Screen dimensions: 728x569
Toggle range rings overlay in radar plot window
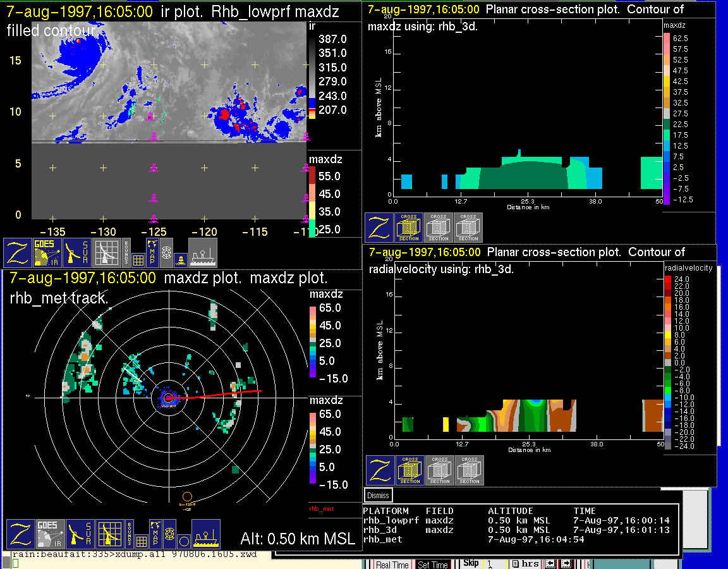pyautogui.click(x=169, y=530)
